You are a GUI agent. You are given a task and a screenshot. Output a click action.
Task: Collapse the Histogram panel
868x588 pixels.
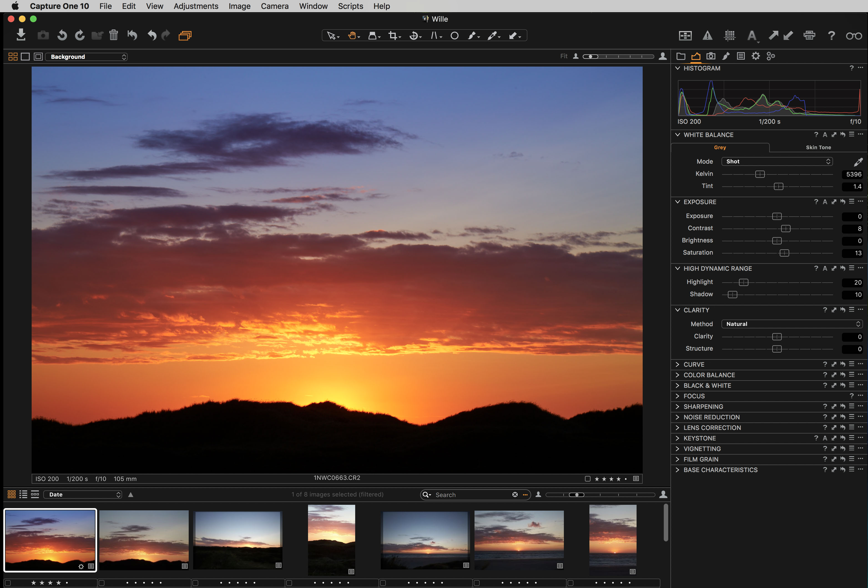pyautogui.click(x=678, y=68)
